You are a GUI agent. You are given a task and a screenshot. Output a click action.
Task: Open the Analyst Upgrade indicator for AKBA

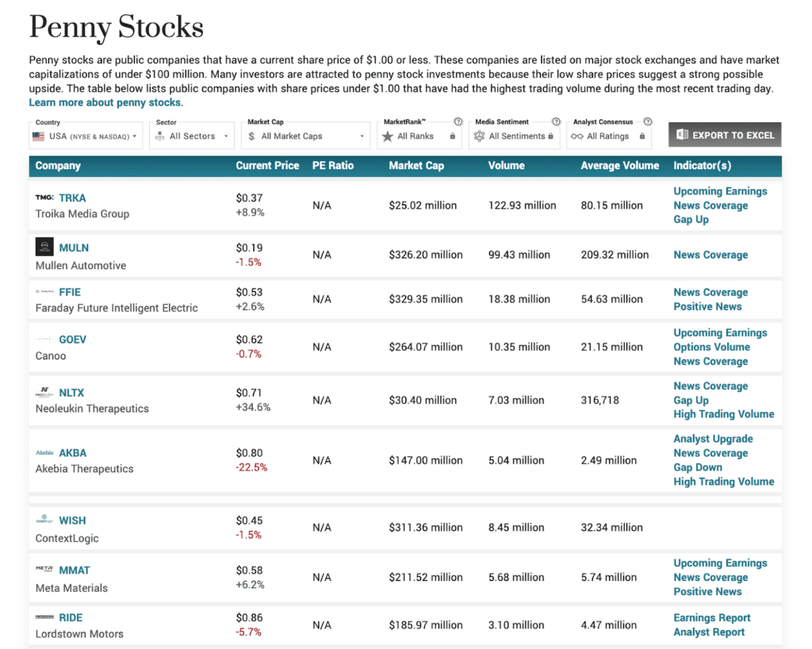713,439
